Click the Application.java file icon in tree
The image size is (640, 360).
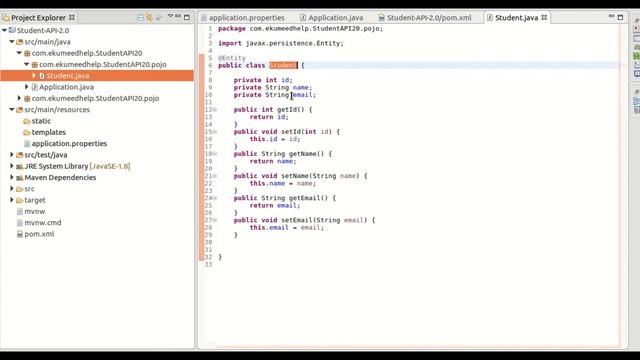click(34, 87)
